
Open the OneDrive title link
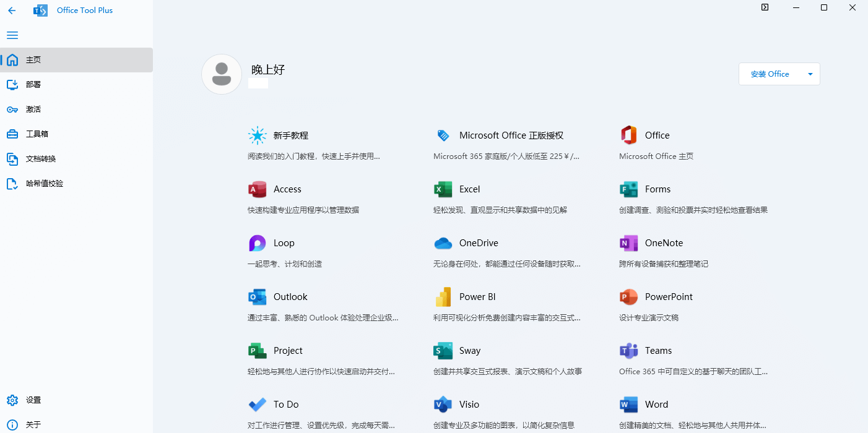[479, 243]
